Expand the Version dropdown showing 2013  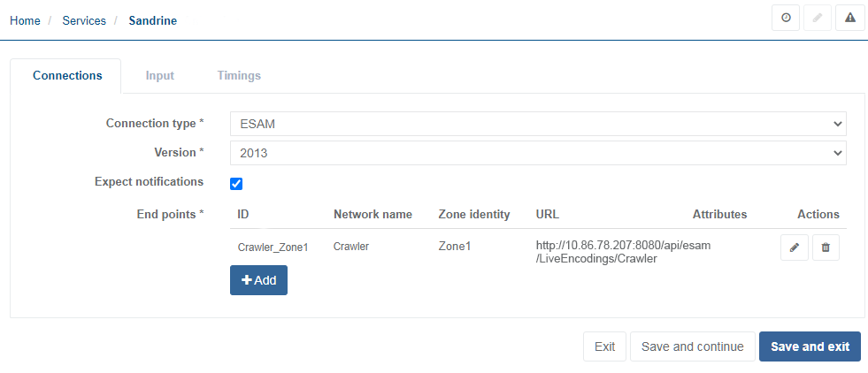pos(537,153)
